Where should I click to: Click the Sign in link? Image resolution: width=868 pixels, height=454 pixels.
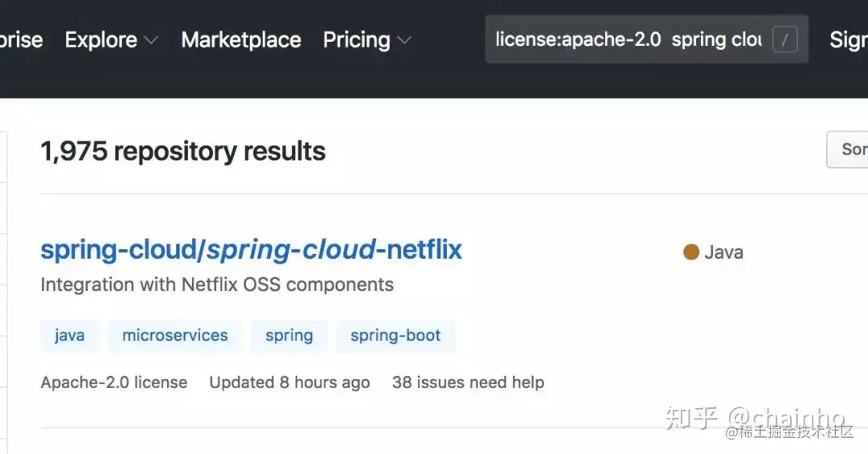tap(849, 39)
